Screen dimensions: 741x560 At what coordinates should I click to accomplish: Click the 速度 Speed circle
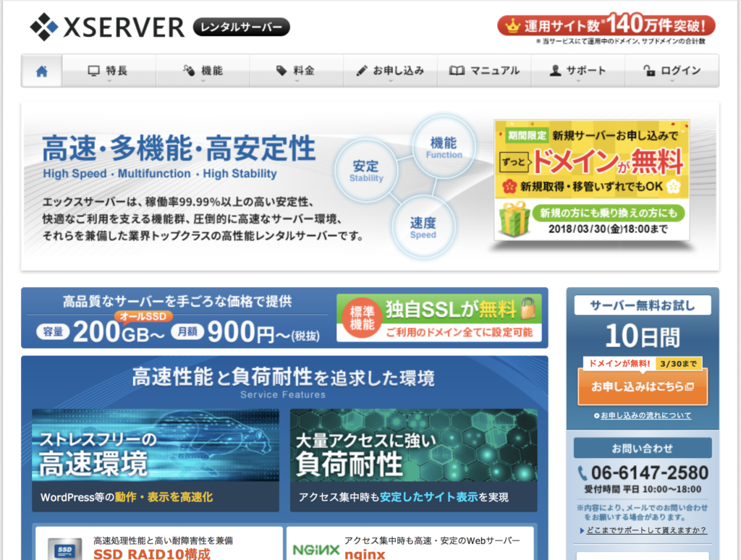(x=423, y=227)
